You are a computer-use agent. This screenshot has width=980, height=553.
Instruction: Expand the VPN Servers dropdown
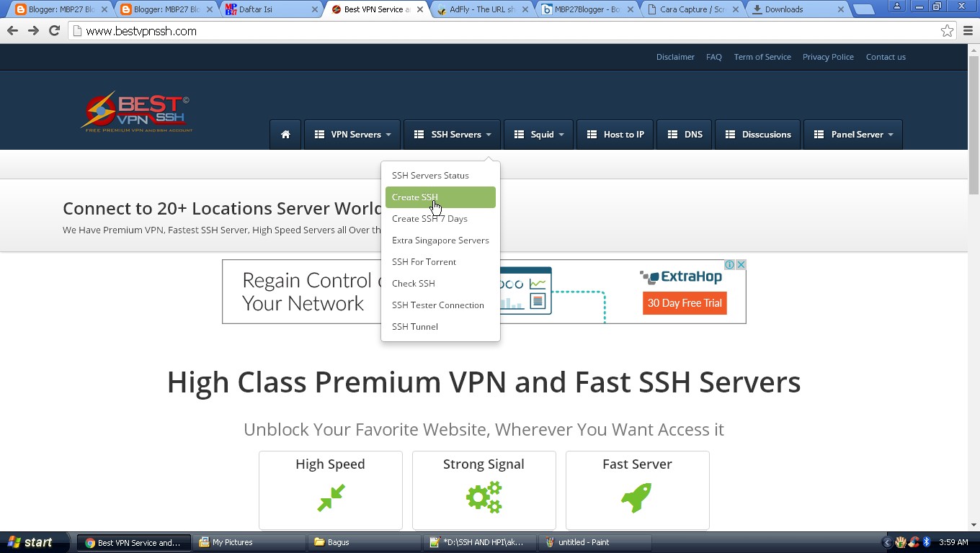point(352,135)
